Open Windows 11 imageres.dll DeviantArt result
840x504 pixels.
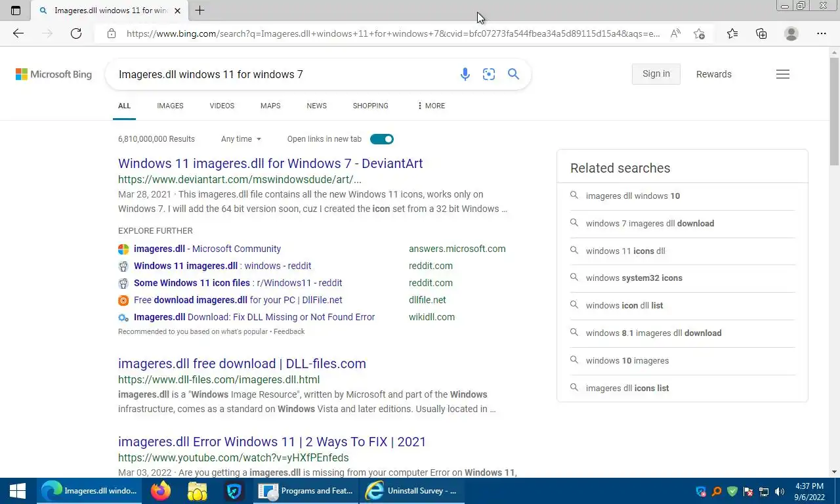click(x=270, y=163)
